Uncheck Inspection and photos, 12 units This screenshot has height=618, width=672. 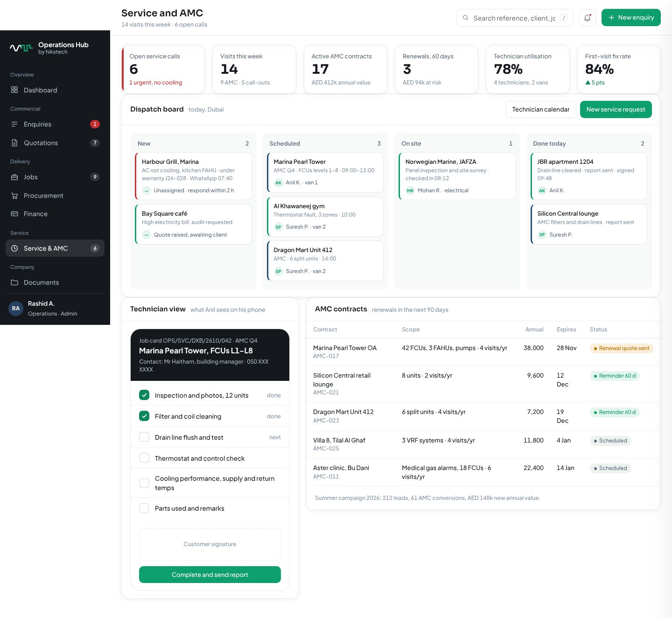144,395
